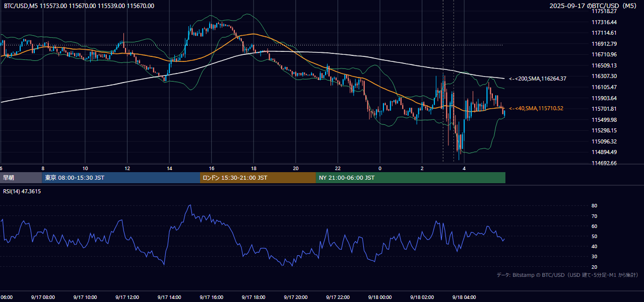Image resolution: width=644 pixels, height=302 pixels.
Task: Click RSI axis level 50
Action: click(x=594, y=236)
